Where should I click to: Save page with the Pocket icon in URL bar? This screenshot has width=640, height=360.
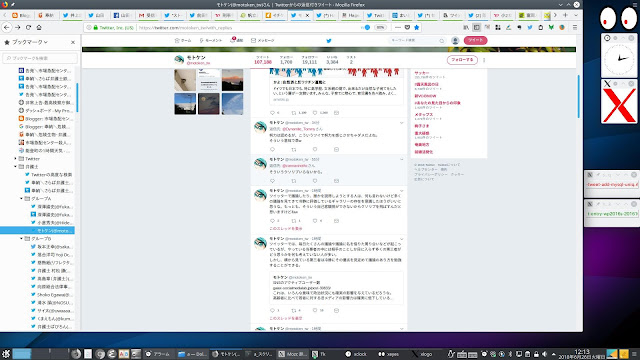tap(407, 27)
